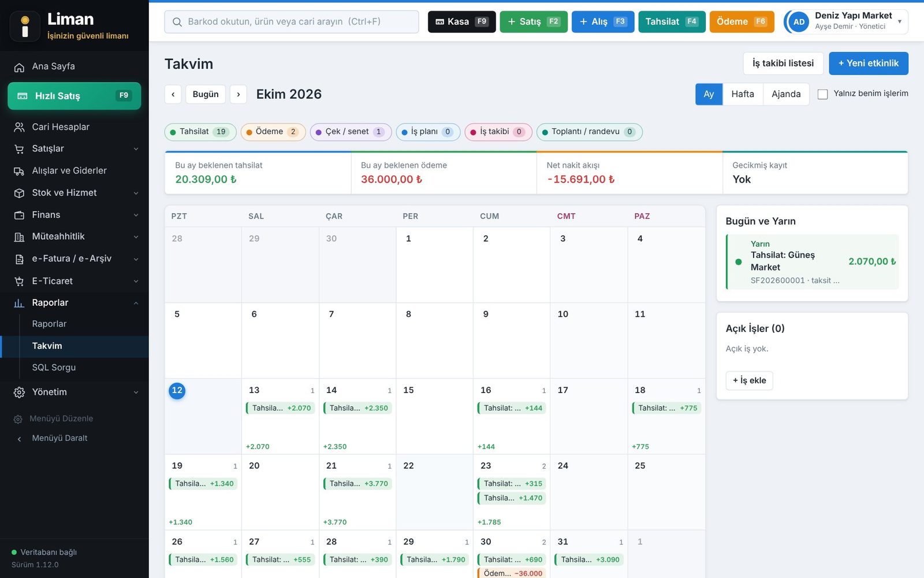Expand the Satışlar menu chevron
924x578 pixels.
136,149
